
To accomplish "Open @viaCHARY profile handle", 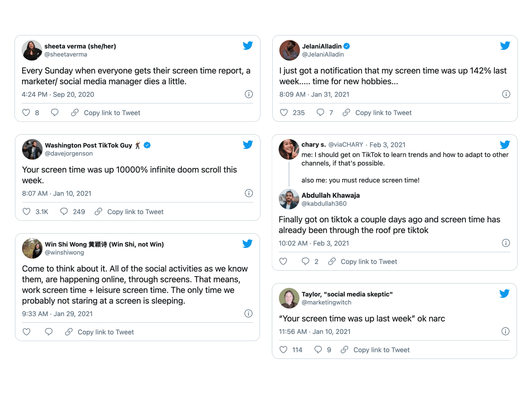I will (346, 145).
